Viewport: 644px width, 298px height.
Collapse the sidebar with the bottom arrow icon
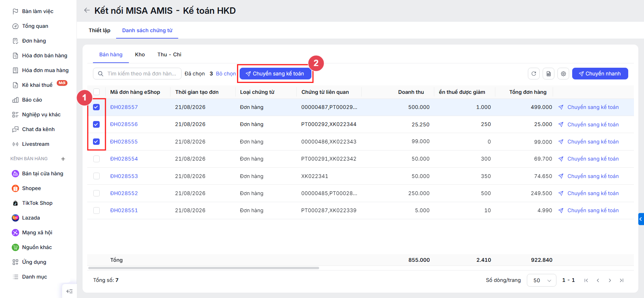pyautogui.click(x=69, y=291)
